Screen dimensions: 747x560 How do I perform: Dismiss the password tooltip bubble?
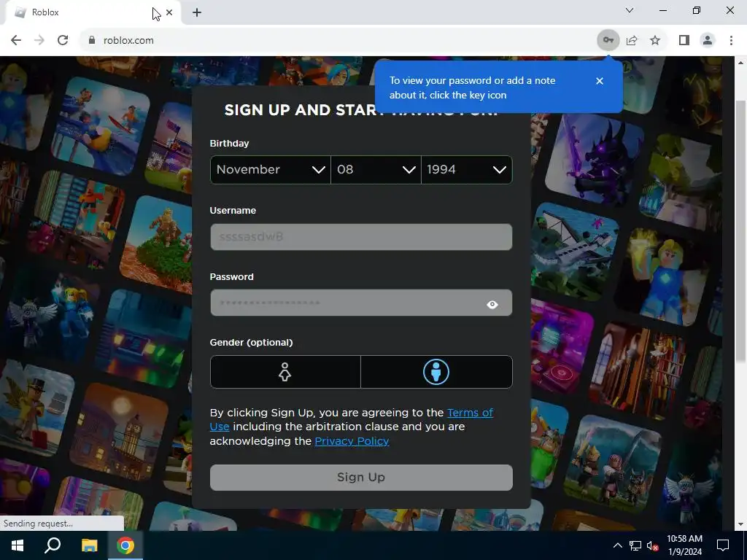(600, 81)
